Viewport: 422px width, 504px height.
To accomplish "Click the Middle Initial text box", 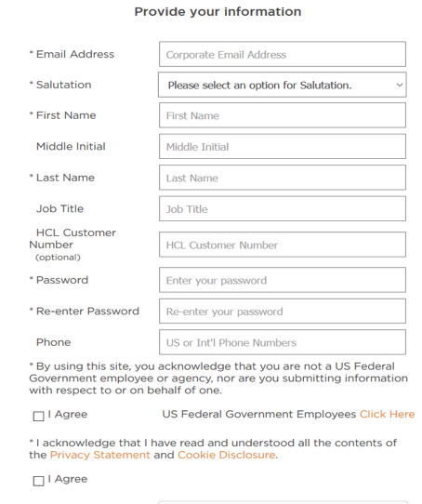I will (283, 147).
